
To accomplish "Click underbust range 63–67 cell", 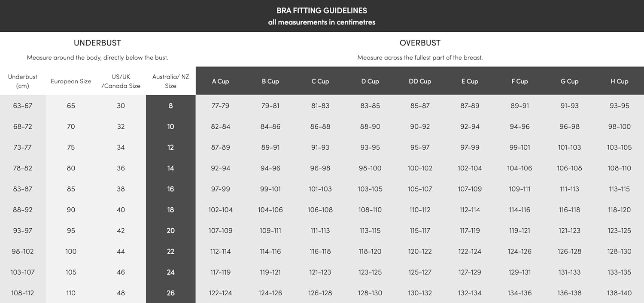I will point(23,106).
